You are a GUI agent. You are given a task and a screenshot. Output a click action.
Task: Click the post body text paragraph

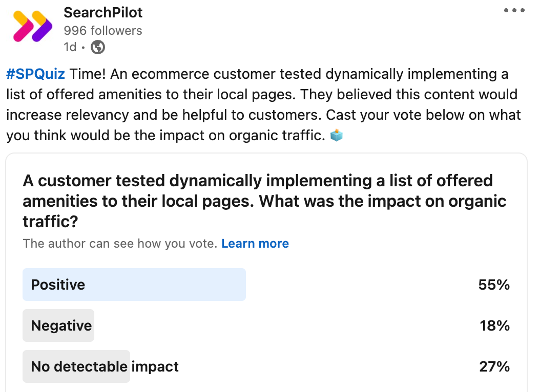click(264, 105)
